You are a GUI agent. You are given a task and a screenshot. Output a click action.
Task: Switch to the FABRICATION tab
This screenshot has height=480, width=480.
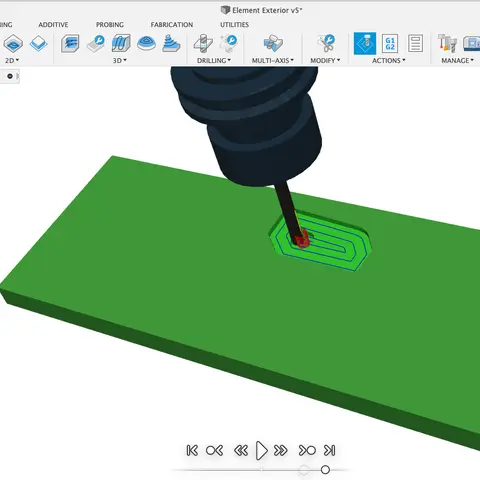[x=172, y=25]
